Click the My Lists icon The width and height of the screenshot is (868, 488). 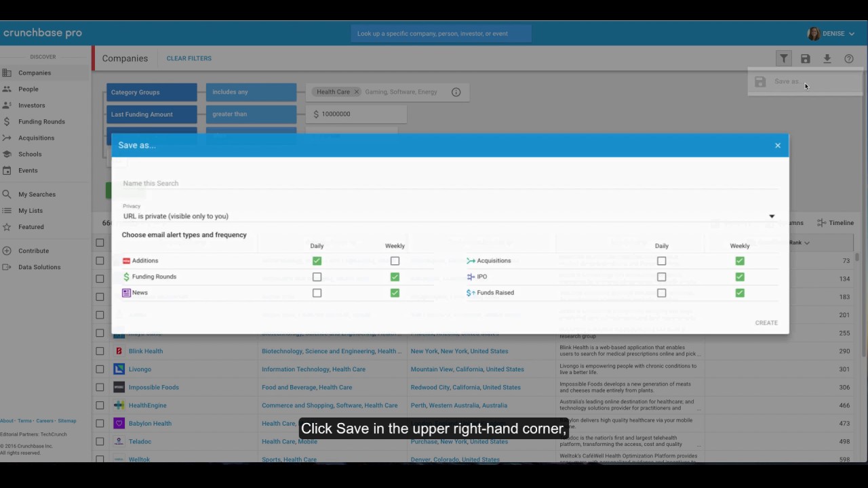(x=7, y=211)
